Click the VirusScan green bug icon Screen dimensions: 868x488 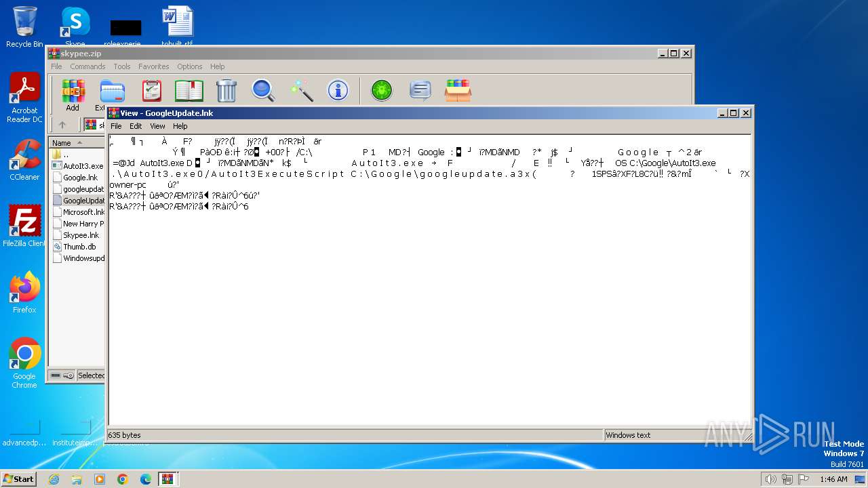382,90
